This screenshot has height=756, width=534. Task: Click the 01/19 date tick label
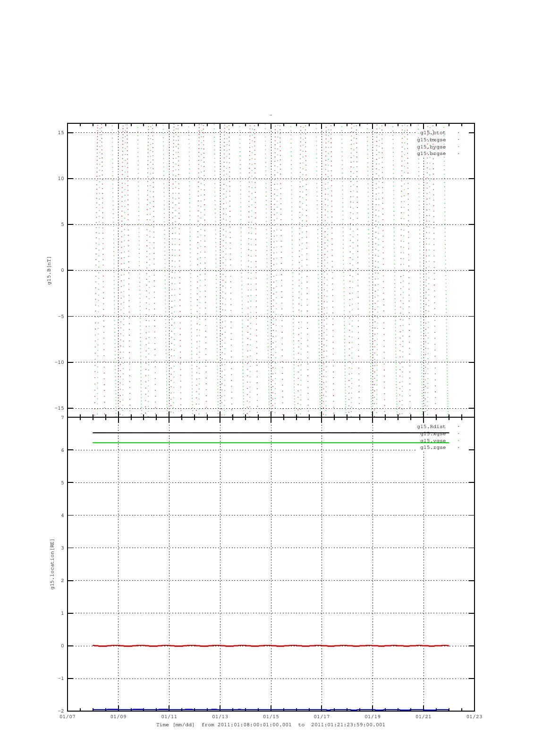coord(373,717)
